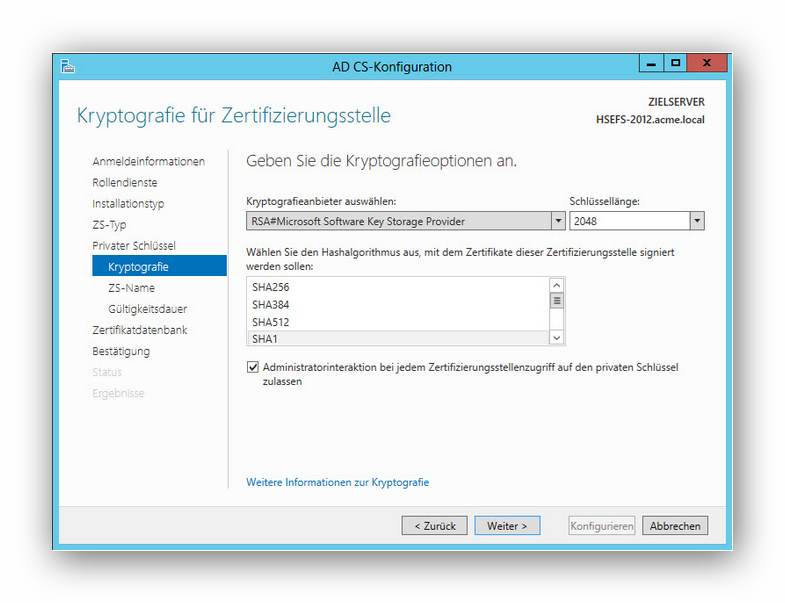The height and width of the screenshot is (603, 785).
Task: Select SHA1 hash algorithm entry
Action: [265, 339]
